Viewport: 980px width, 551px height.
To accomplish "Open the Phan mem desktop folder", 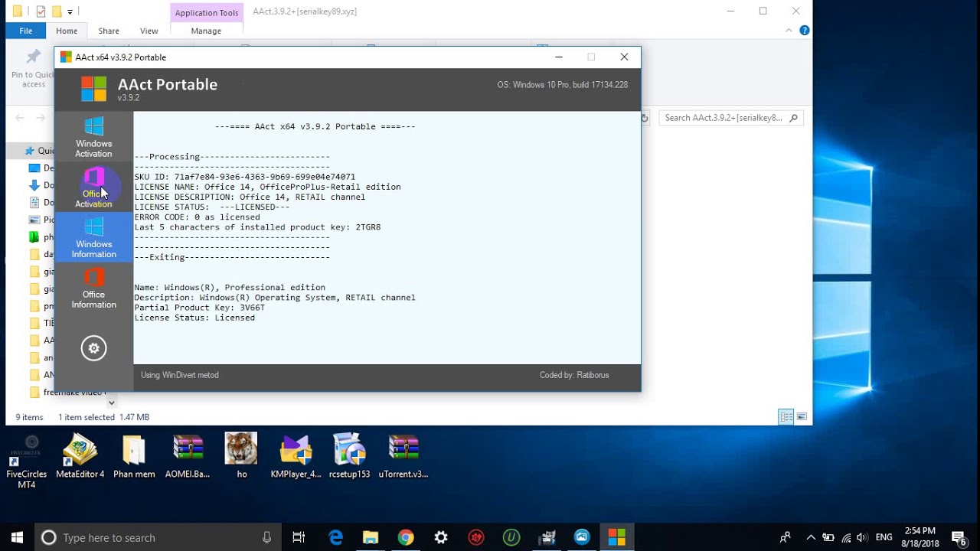I will pyautogui.click(x=134, y=457).
